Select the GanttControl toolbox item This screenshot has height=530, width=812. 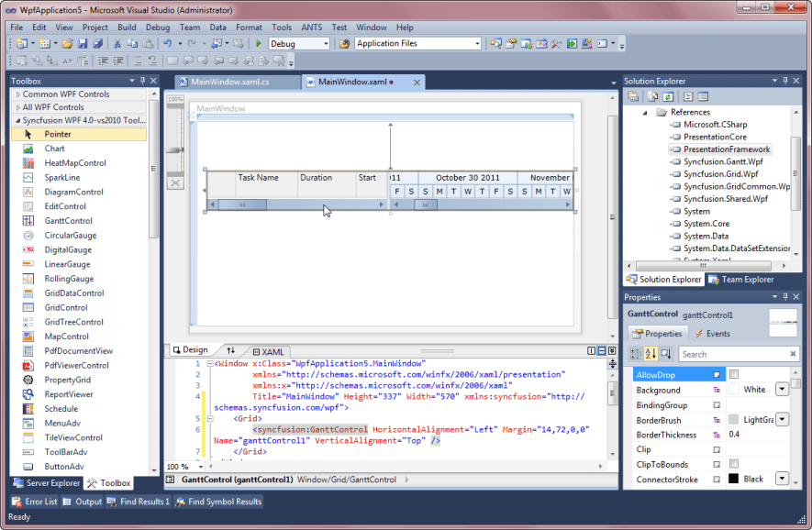[x=68, y=221]
